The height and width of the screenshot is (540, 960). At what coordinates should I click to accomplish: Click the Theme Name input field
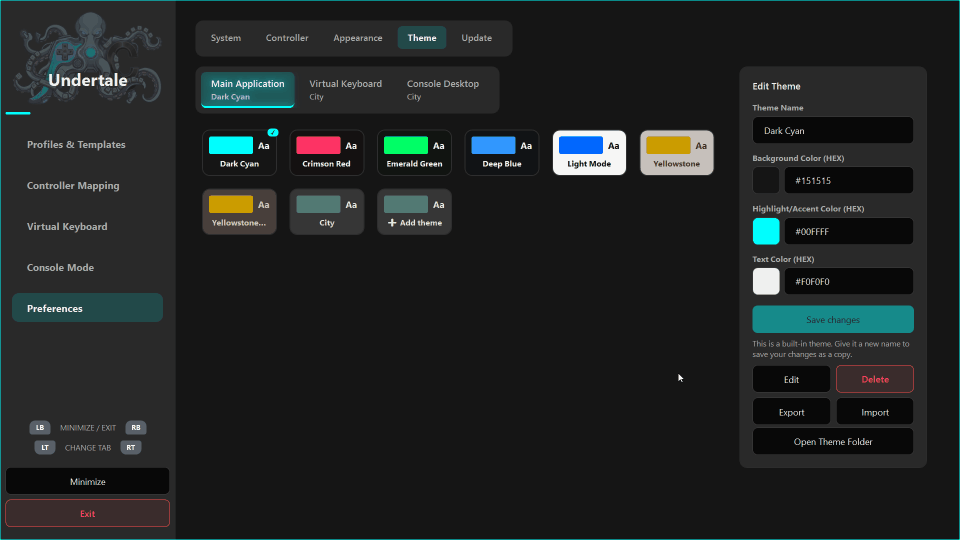pos(833,130)
